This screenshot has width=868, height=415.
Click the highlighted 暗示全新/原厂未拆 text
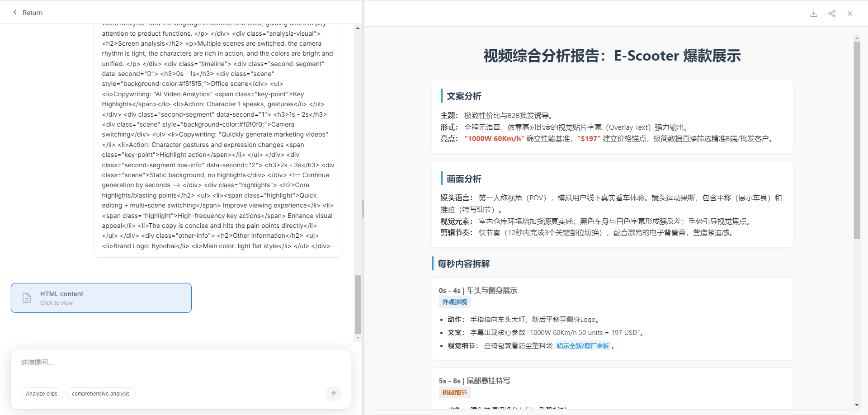583,345
